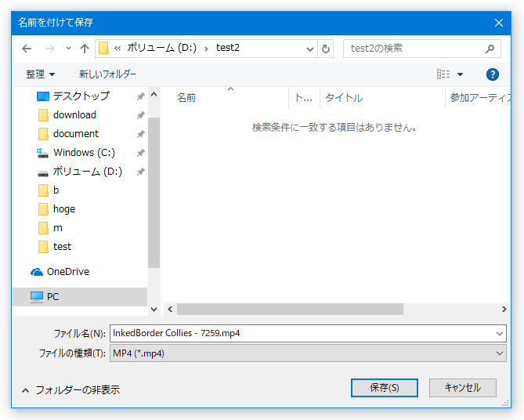Click the pin icon next to Windows (C:)
Viewport: 524px width, 420px height.
pyautogui.click(x=140, y=153)
